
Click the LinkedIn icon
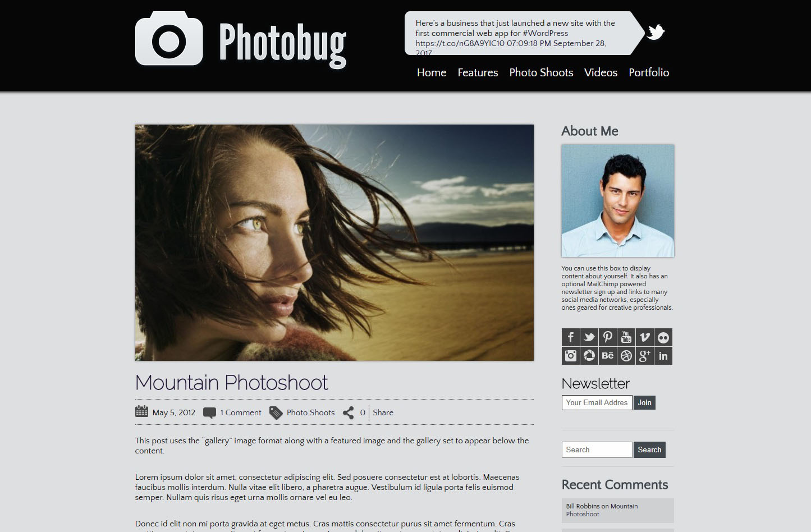pyautogui.click(x=663, y=356)
